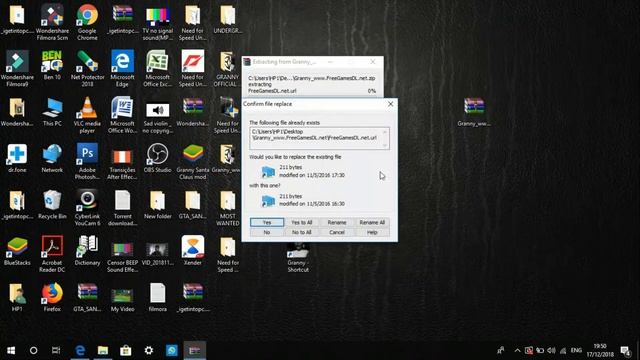640x360 pixels.
Task: Select Wondershare Filmora Scrn icon
Action: [x=52, y=21]
